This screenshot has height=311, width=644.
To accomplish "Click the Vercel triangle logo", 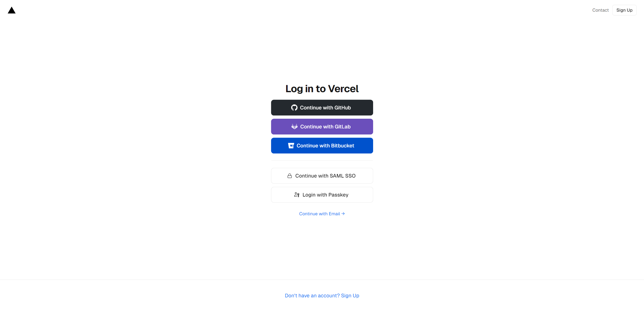I will tap(12, 10).
